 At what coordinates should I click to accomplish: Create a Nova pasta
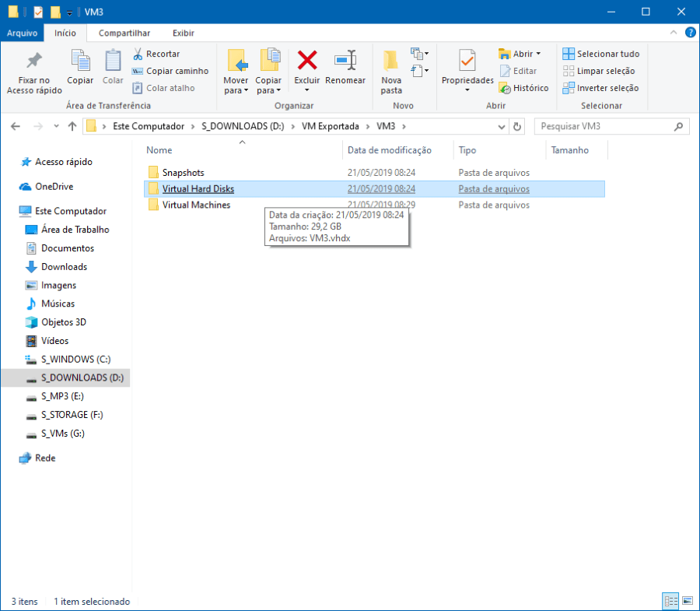pos(391,72)
